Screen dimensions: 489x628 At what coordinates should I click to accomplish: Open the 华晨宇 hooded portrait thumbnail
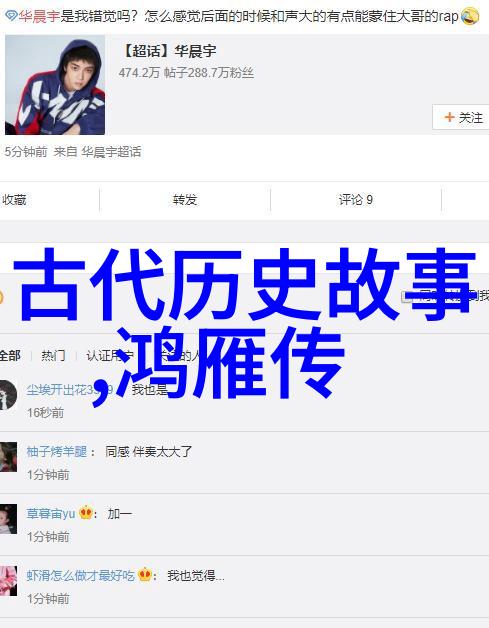coord(55,85)
